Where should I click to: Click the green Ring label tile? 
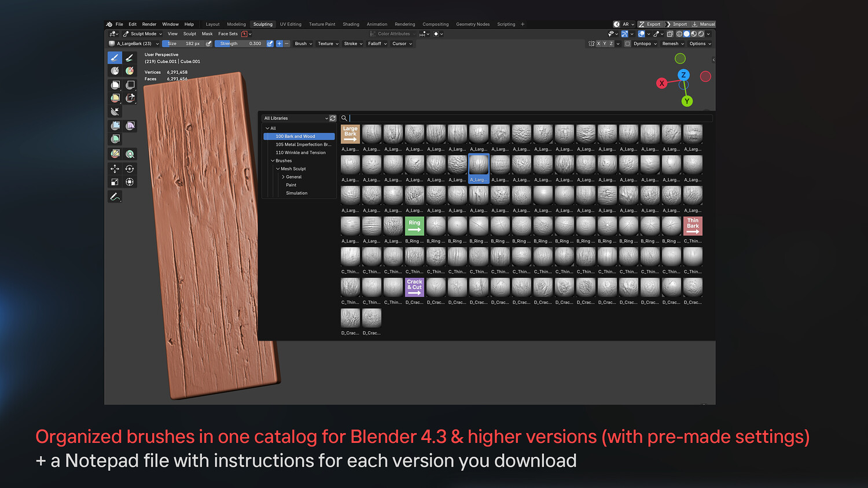point(414,225)
